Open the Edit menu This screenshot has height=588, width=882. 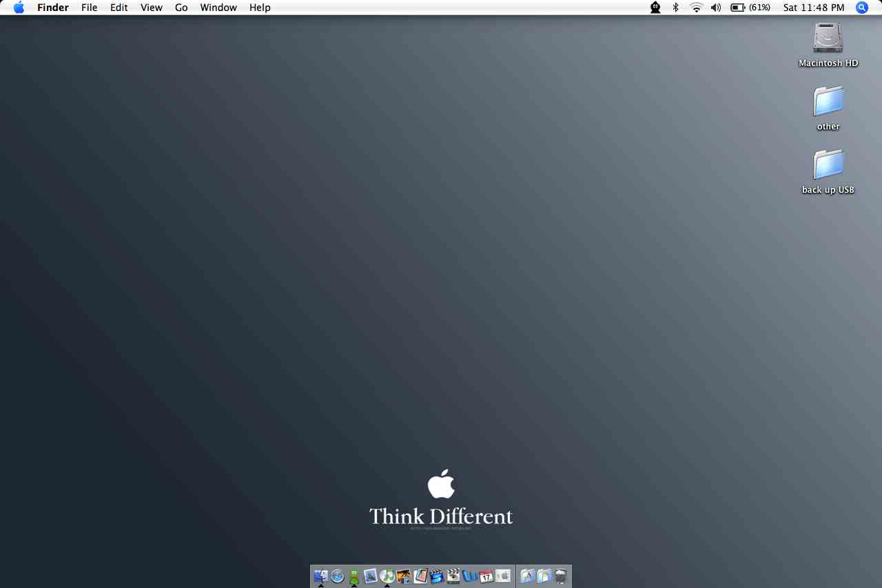click(x=119, y=8)
